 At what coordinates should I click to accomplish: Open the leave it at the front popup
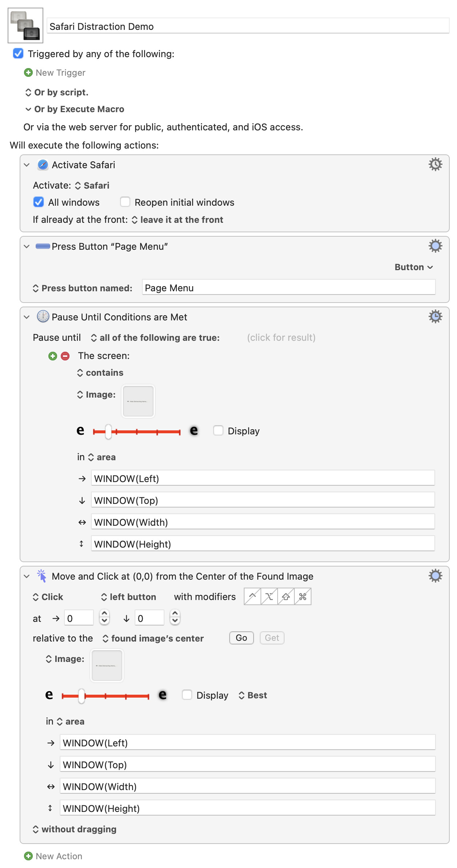[x=177, y=220]
